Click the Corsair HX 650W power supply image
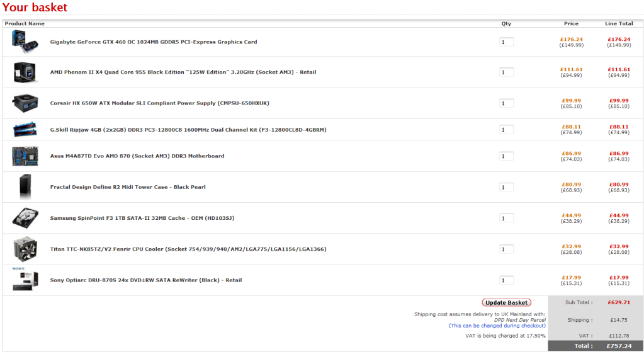Image resolution: width=644 pixels, height=354 pixels. [25, 103]
